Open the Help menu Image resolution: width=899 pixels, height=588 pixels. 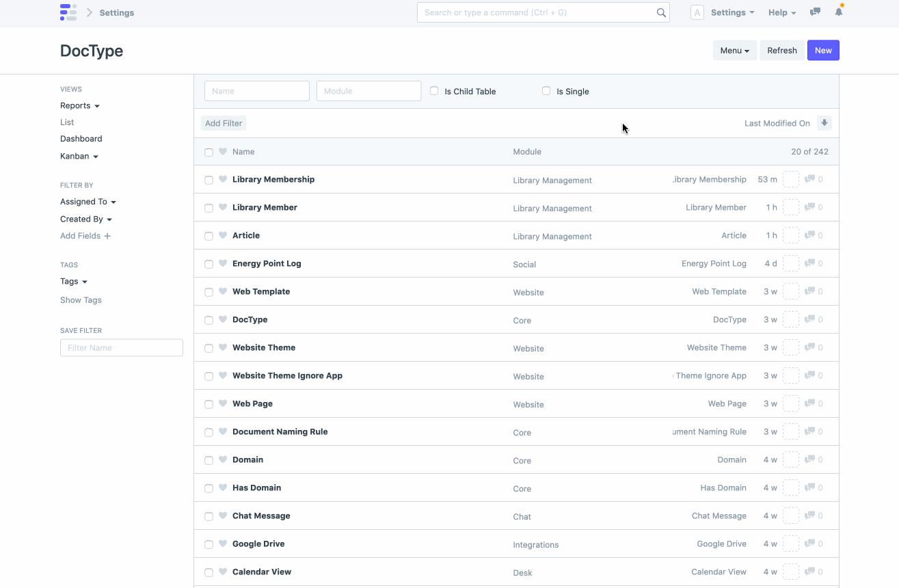781,12
